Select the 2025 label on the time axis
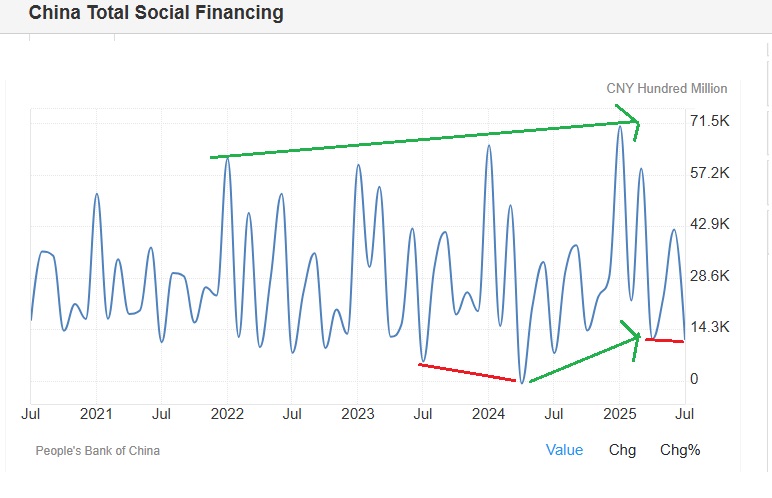Image resolution: width=772 pixels, height=498 pixels. coord(620,412)
